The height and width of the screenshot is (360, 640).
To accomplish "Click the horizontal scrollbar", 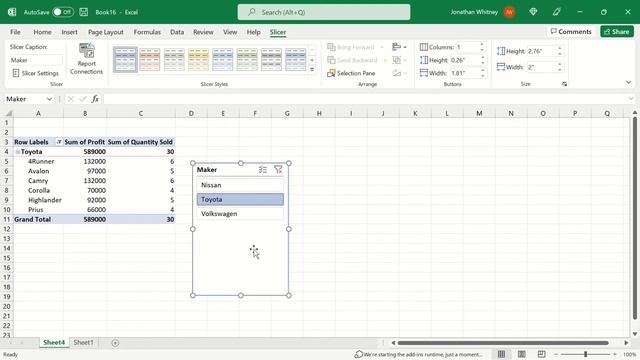I will coord(503,343).
